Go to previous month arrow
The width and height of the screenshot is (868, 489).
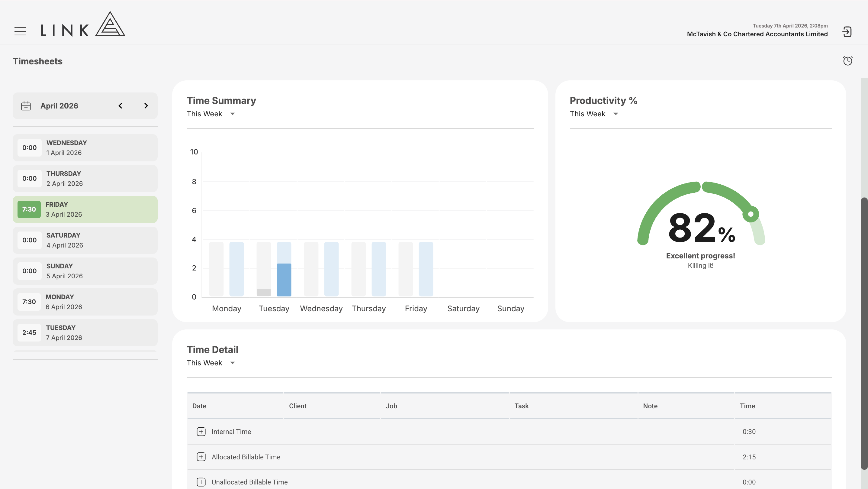pos(120,106)
